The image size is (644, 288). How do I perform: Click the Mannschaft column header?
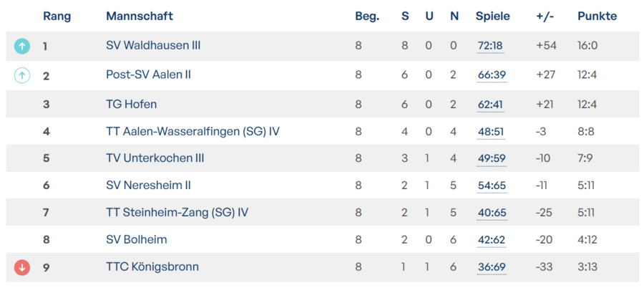pos(140,16)
